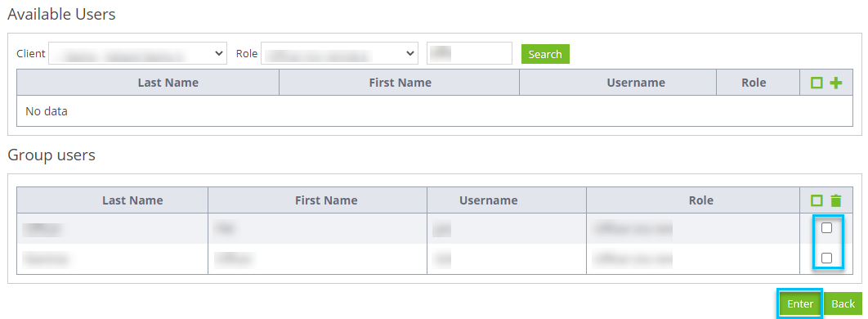
Task: Click the Back button
Action: click(x=843, y=304)
